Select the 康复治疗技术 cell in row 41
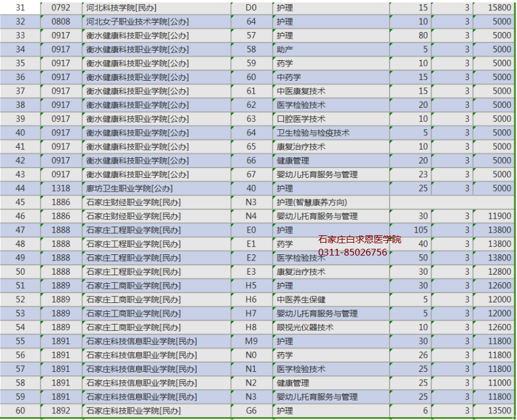The image size is (517, 420). tap(331, 147)
